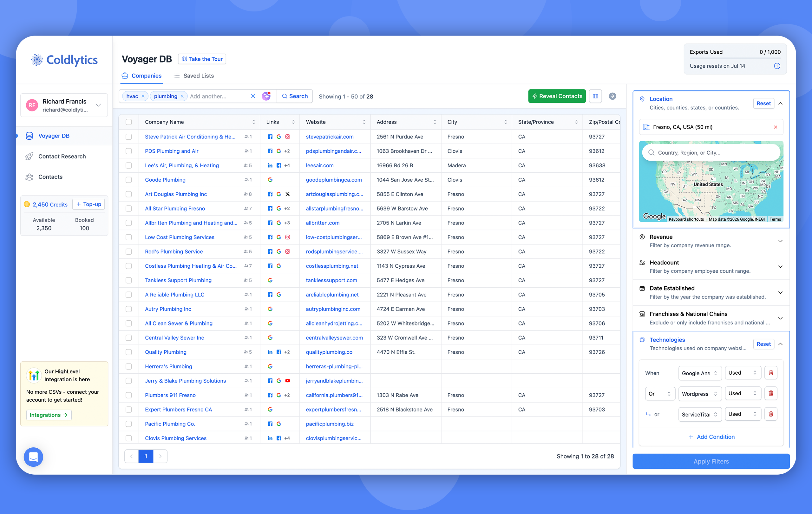The height and width of the screenshot is (514, 812).
Task: Click the Integrations link
Action: pyautogui.click(x=49, y=415)
